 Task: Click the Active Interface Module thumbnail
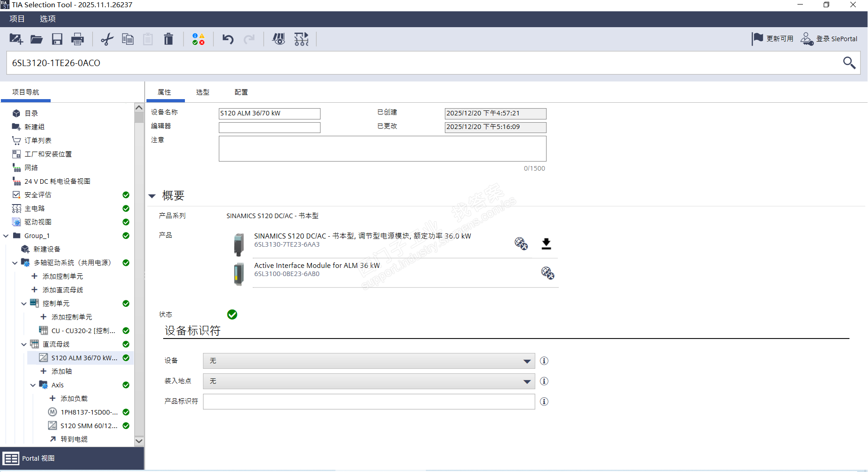pos(239,274)
